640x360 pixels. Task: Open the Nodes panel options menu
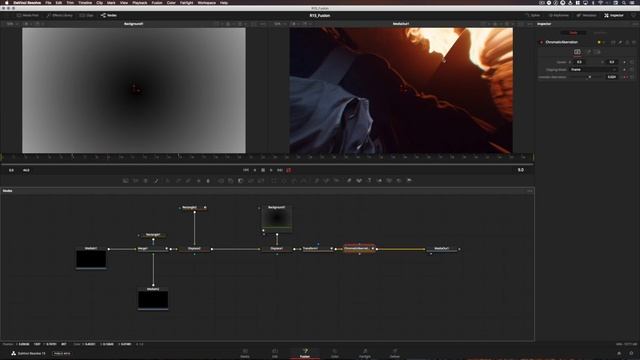(529, 191)
